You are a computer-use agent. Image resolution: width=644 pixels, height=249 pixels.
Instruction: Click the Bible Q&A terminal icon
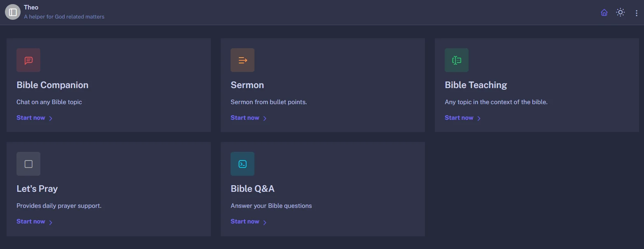click(243, 164)
